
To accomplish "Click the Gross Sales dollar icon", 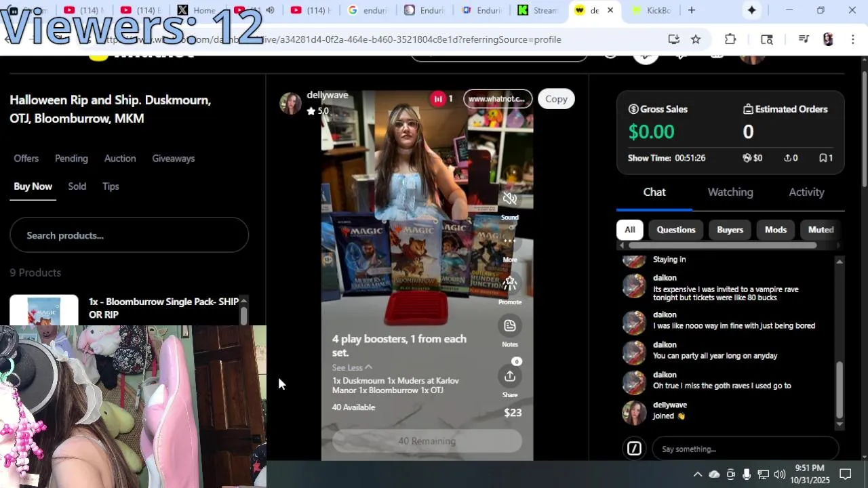I will [633, 109].
